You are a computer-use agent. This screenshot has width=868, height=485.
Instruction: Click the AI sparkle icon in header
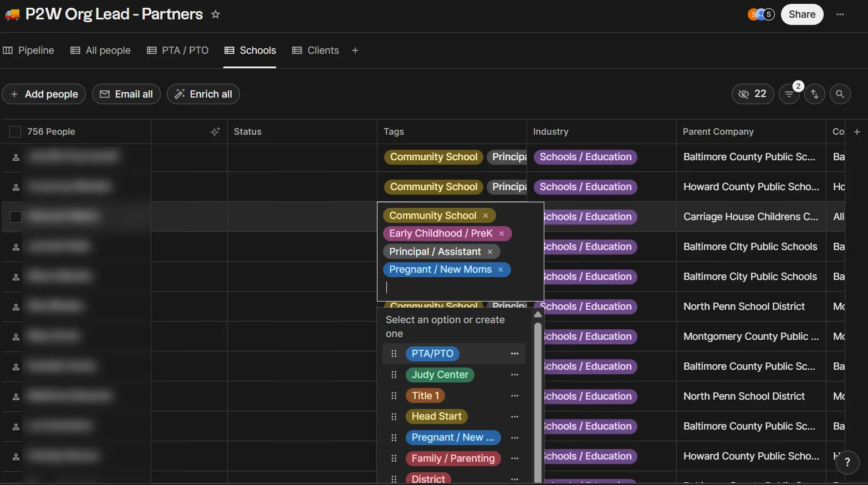point(216,131)
